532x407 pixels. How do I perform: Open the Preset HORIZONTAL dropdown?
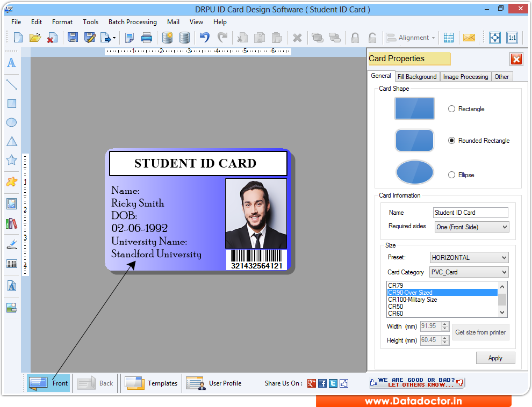point(469,258)
